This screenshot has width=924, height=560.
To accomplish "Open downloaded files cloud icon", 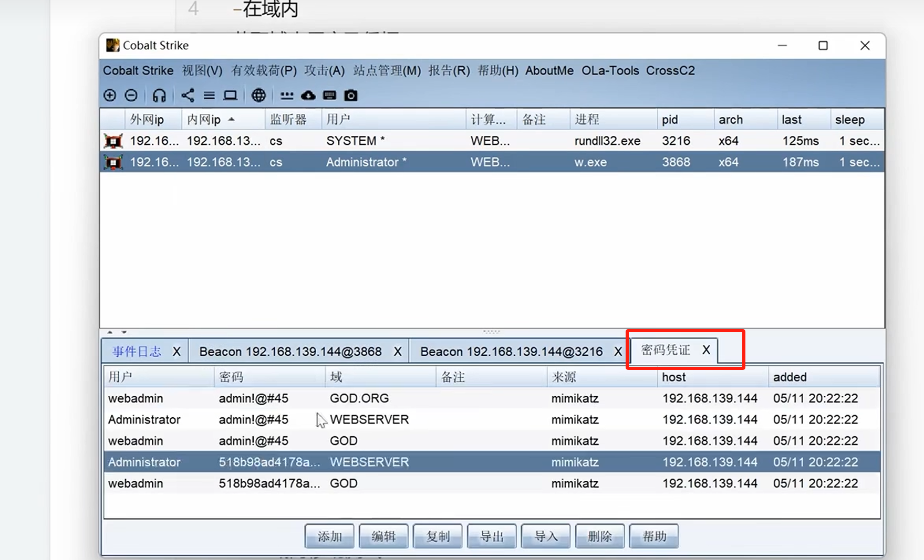I will (x=308, y=96).
